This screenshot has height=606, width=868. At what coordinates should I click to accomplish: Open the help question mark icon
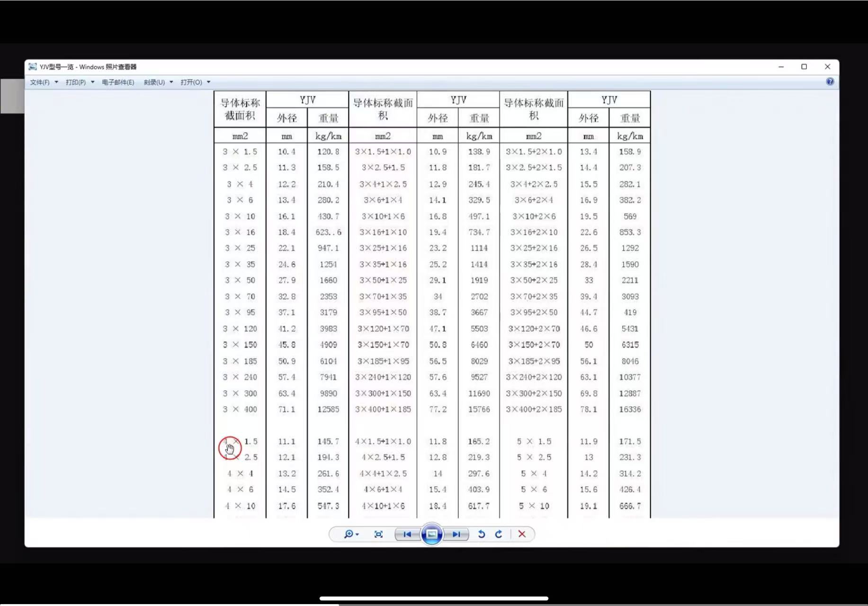point(830,81)
